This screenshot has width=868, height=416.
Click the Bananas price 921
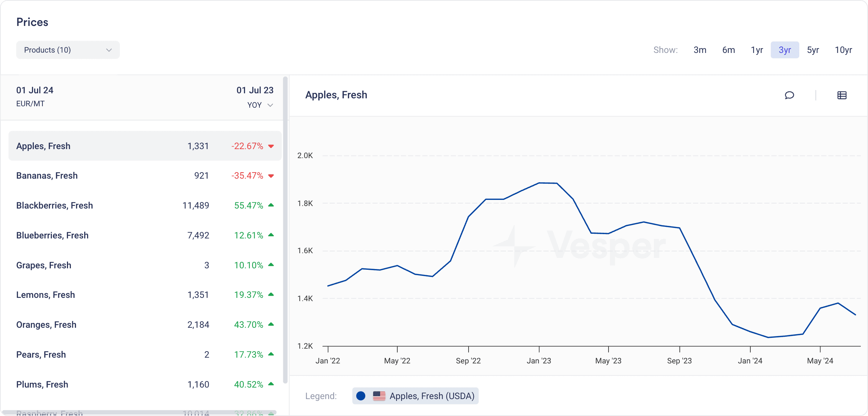click(202, 176)
